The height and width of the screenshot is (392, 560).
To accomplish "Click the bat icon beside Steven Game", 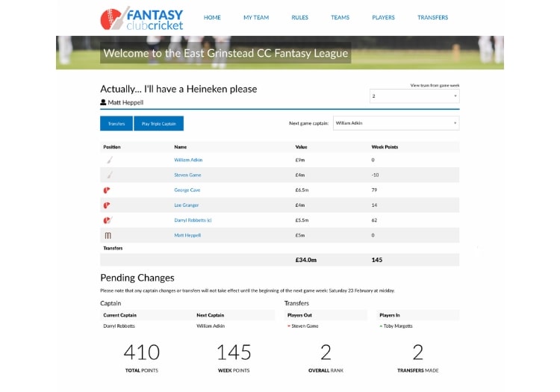I will [108, 175].
